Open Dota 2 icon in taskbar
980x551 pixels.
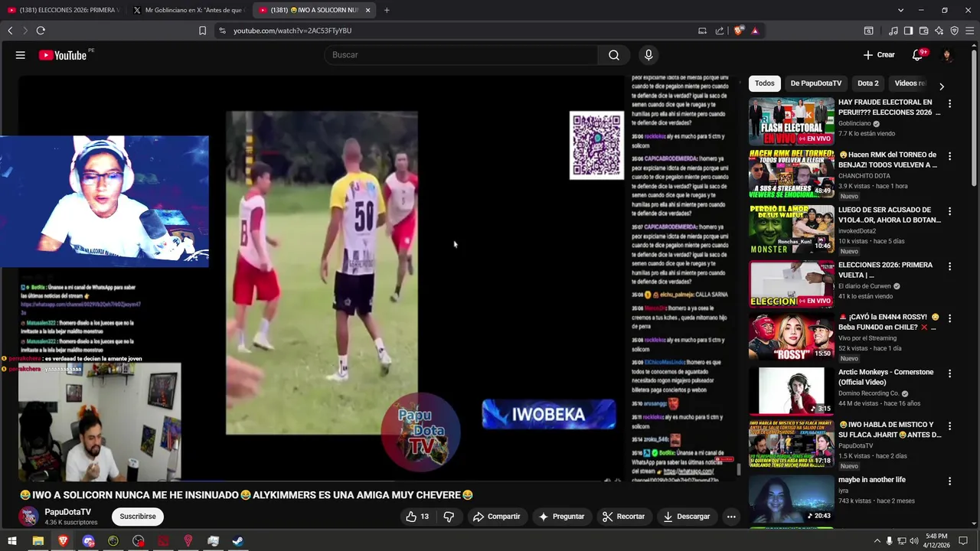[x=163, y=541]
